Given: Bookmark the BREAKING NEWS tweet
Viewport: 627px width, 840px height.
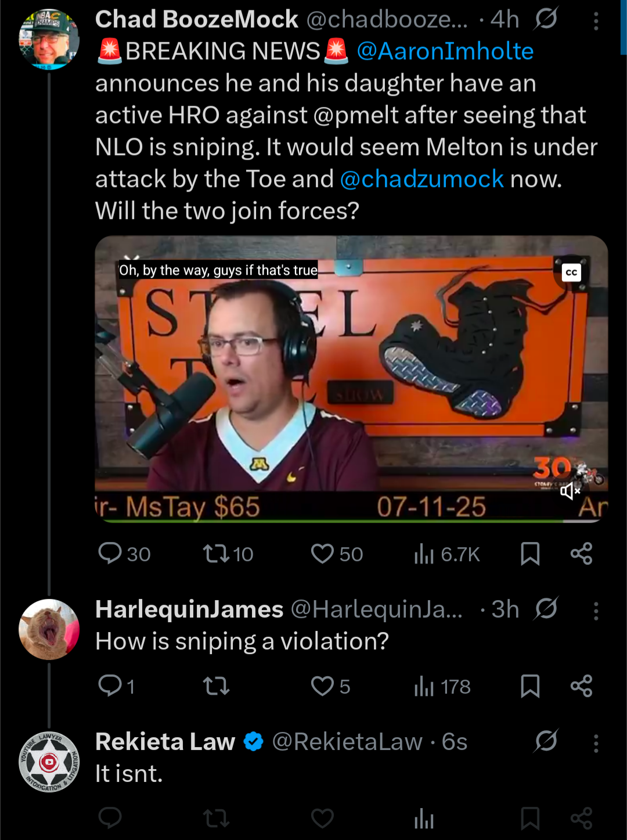Looking at the screenshot, I should click(x=530, y=554).
